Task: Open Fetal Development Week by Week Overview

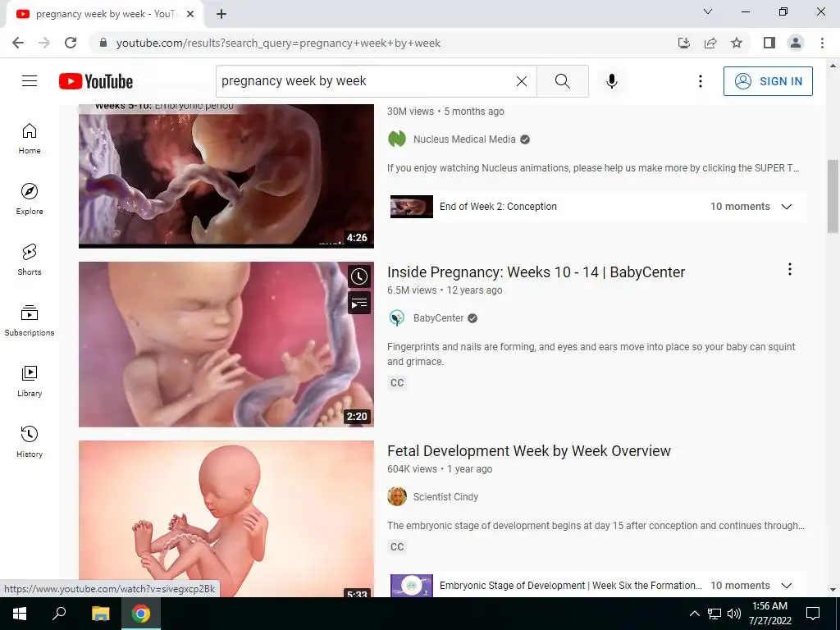Action: [x=529, y=451]
